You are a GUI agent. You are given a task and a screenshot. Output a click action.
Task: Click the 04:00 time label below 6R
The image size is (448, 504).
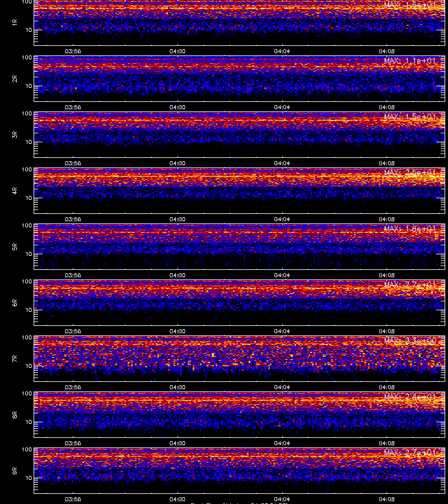click(x=178, y=331)
